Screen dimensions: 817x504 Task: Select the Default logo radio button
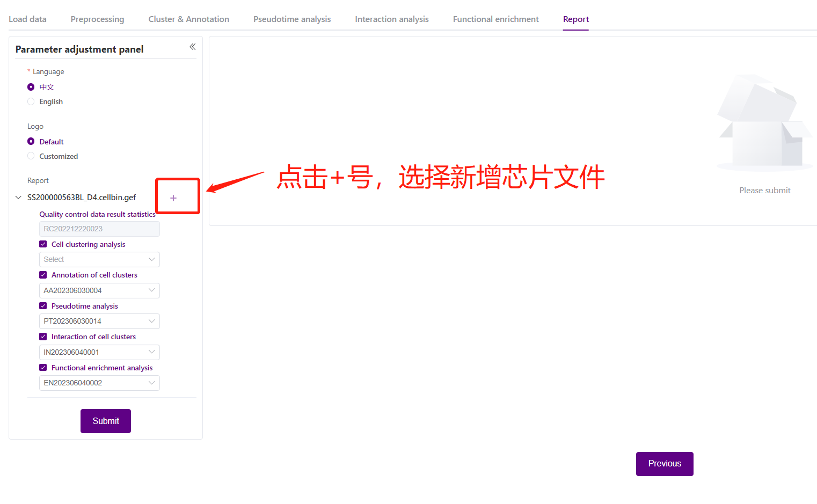pos(31,142)
